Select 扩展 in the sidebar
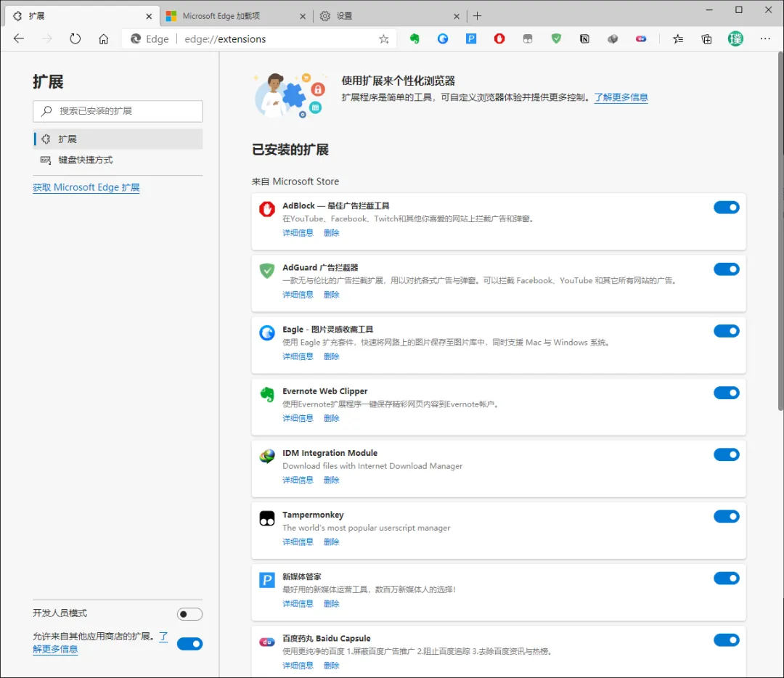784x678 pixels. tap(118, 139)
